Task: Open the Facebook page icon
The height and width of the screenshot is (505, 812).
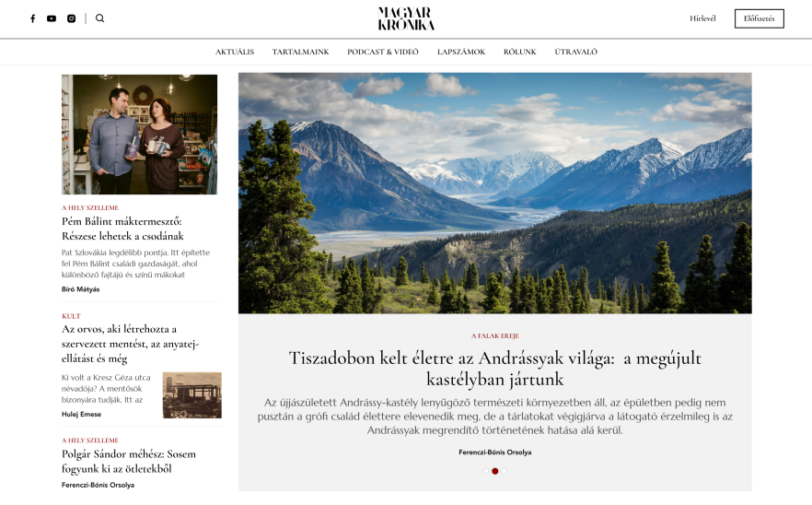Action: pos(32,18)
